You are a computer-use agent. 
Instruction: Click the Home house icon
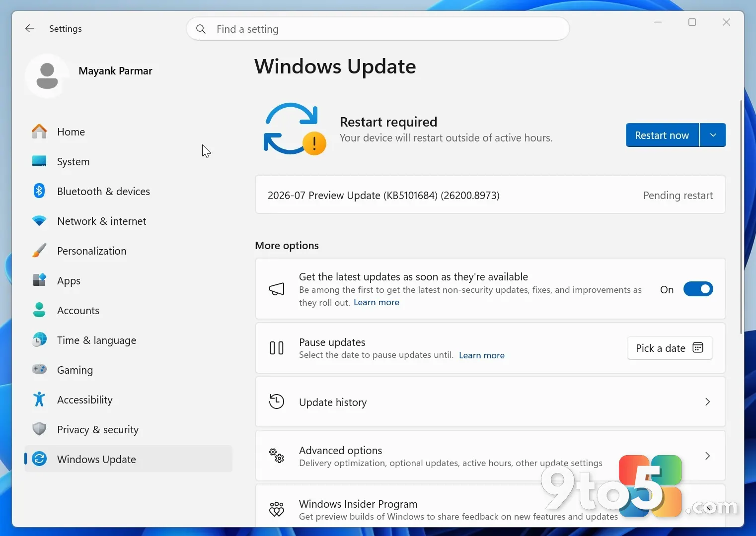click(x=39, y=132)
